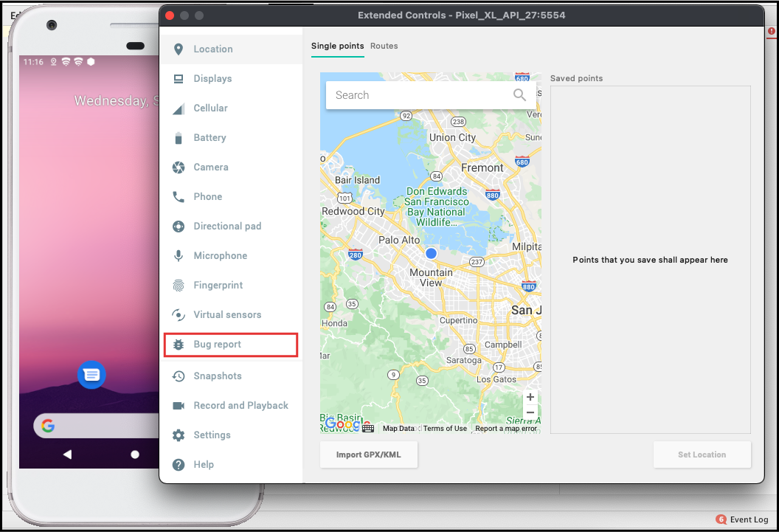Open the Record and Playback label
This screenshot has height=532, width=779.
[x=241, y=405]
